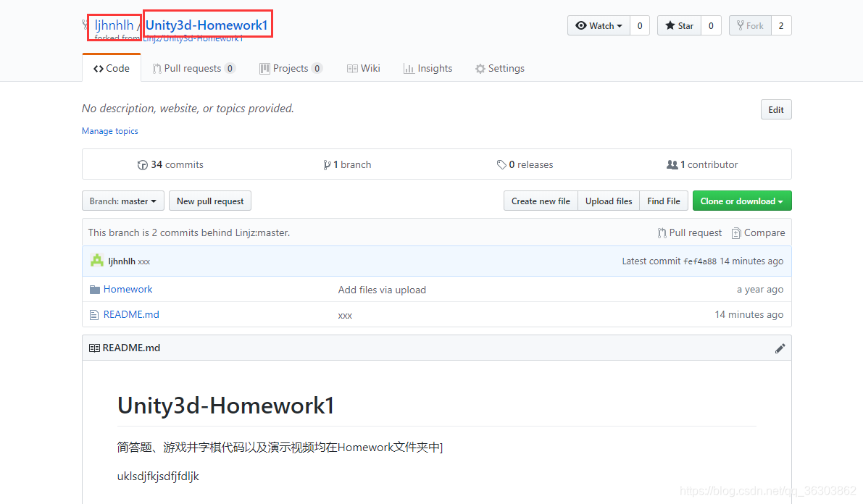Image resolution: width=863 pixels, height=504 pixels.
Task: Open the Add files via upload commit message
Action: pyautogui.click(x=382, y=290)
